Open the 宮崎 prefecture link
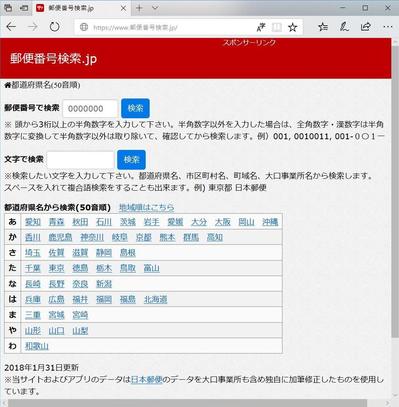399x407 pixels. pyautogui.click(x=80, y=315)
